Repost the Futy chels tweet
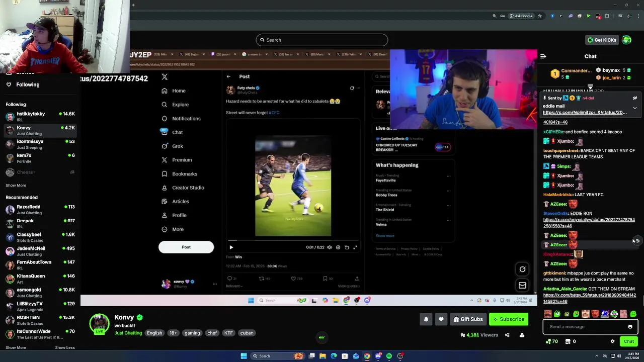 (x=261, y=279)
